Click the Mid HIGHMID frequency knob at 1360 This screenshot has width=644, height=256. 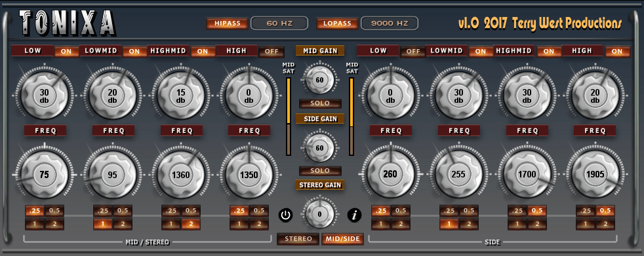click(x=181, y=174)
